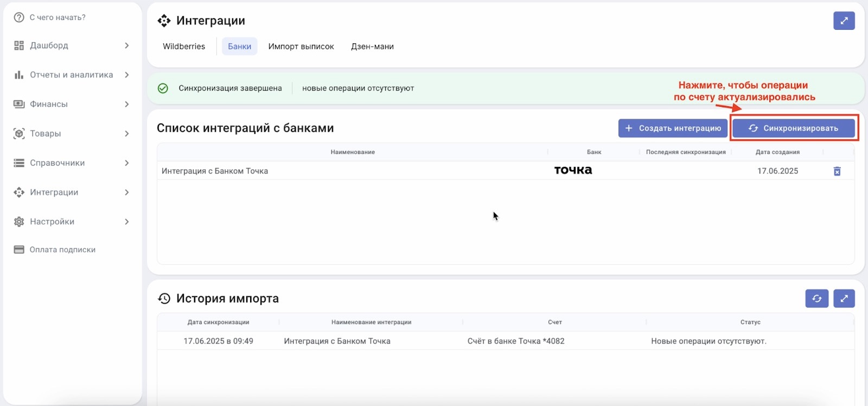Expand the Финансы menu chevron
868x406 pixels.
click(x=126, y=104)
